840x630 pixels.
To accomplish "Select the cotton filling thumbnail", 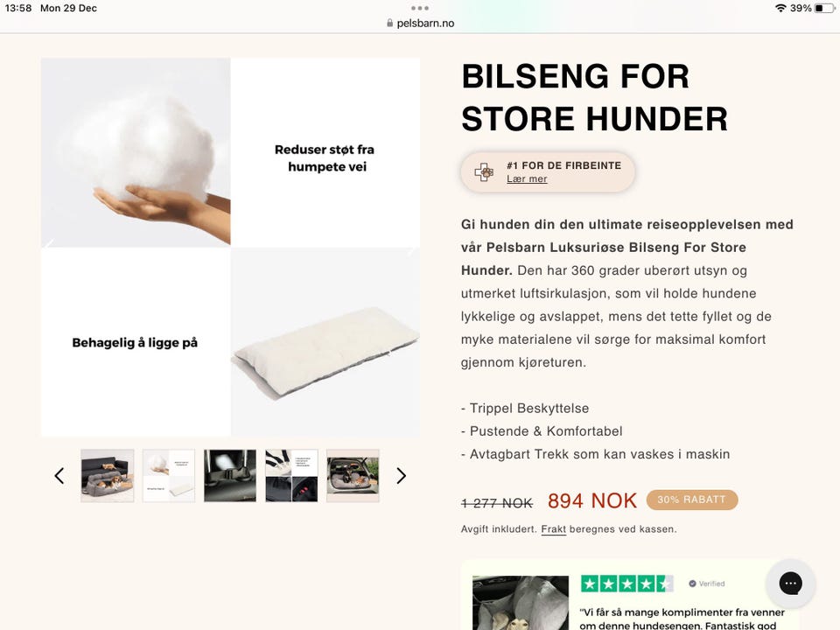I will click(169, 476).
